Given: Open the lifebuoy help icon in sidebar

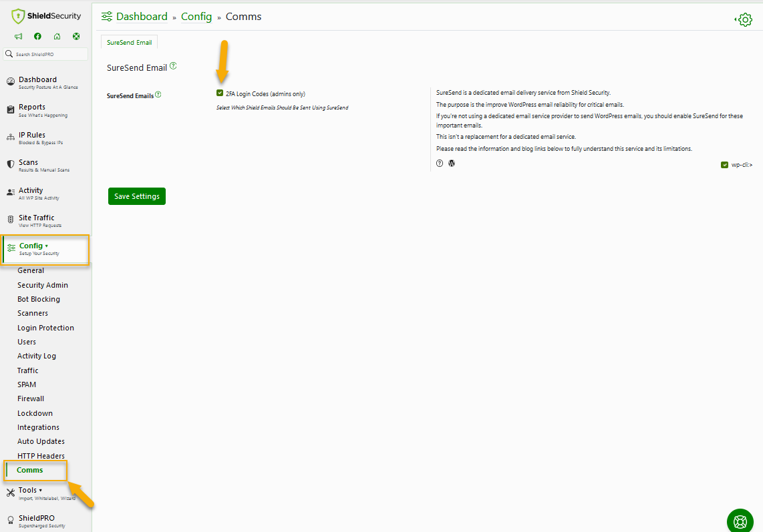Looking at the screenshot, I should click(76, 37).
